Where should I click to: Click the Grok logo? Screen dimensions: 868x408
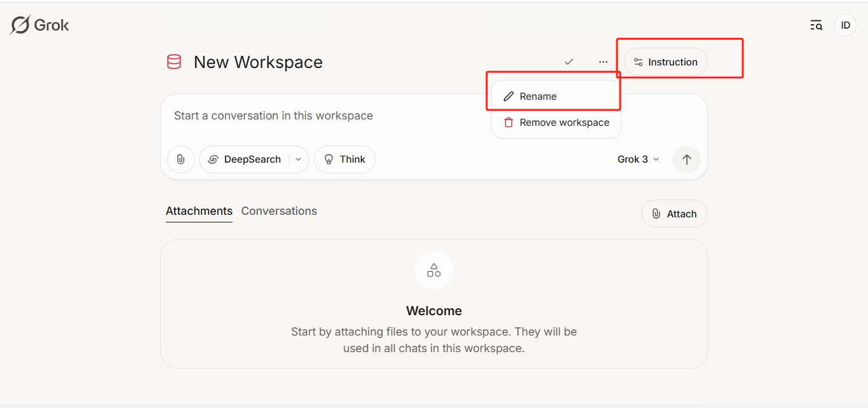[39, 25]
